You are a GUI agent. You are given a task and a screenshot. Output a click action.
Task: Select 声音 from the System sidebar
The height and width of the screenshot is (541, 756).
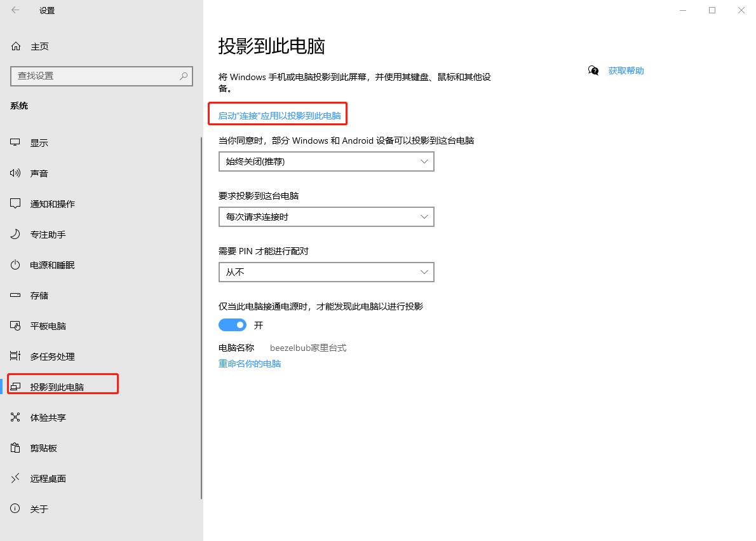click(x=38, y=173)
